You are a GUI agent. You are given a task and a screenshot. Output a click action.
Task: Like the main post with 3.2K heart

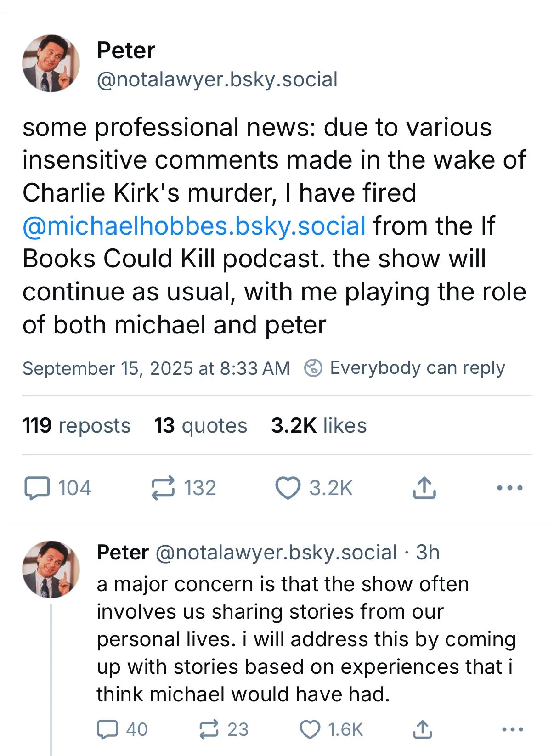pyautogui.click(x=288, y=488)
